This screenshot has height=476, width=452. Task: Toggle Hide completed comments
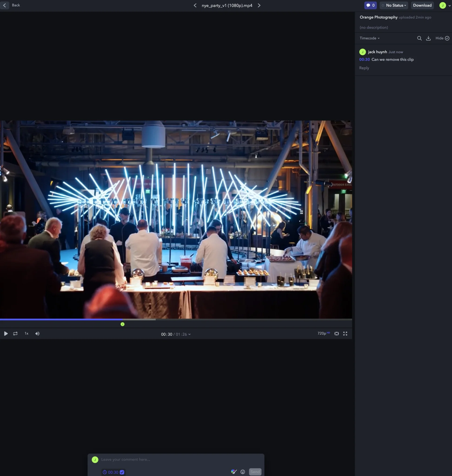(x=442, y=38)
